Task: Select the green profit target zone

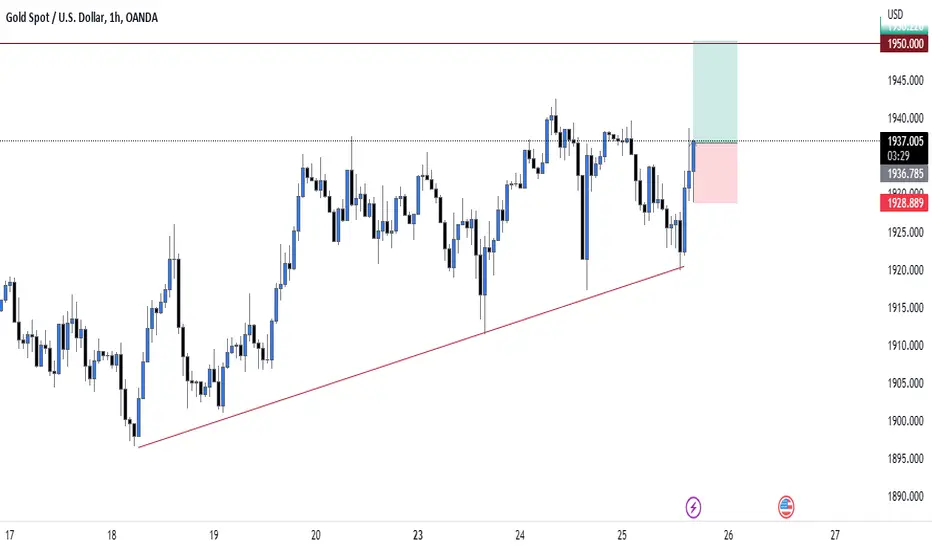Action: pyautogui.click(x=715, y=92)
